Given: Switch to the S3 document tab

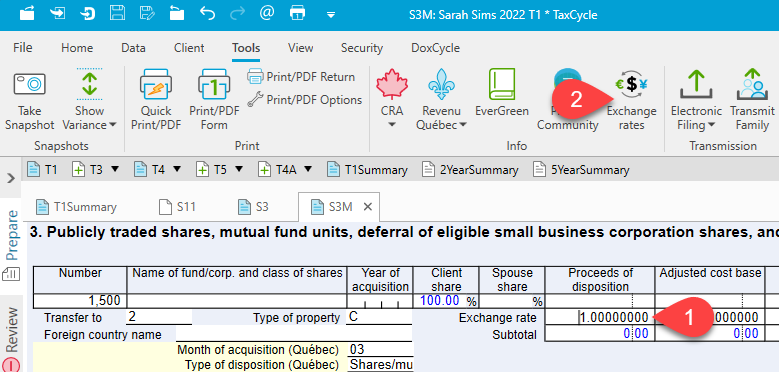Looking at the screenshot, I should point(253,207).
